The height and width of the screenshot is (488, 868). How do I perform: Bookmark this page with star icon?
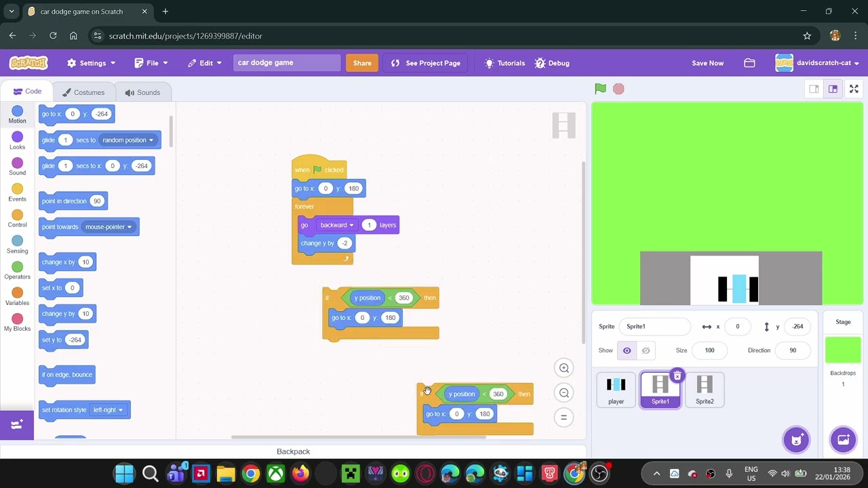807,36
